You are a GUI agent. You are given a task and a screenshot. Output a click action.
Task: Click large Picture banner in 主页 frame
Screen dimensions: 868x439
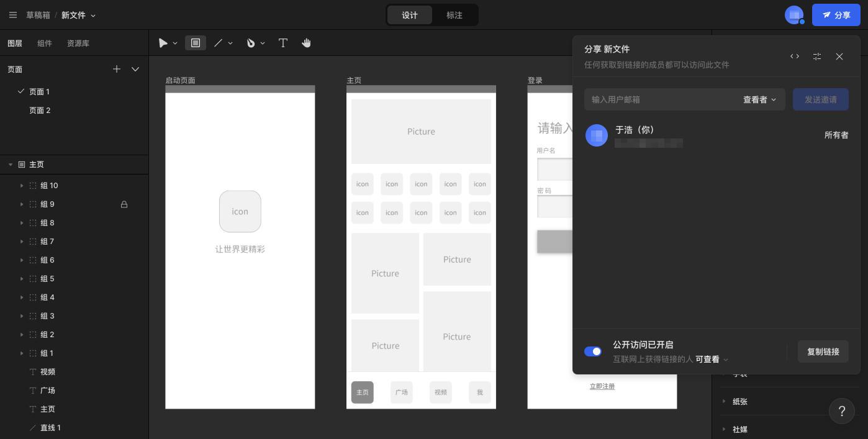pyautogui.click(x=421, y=132)
